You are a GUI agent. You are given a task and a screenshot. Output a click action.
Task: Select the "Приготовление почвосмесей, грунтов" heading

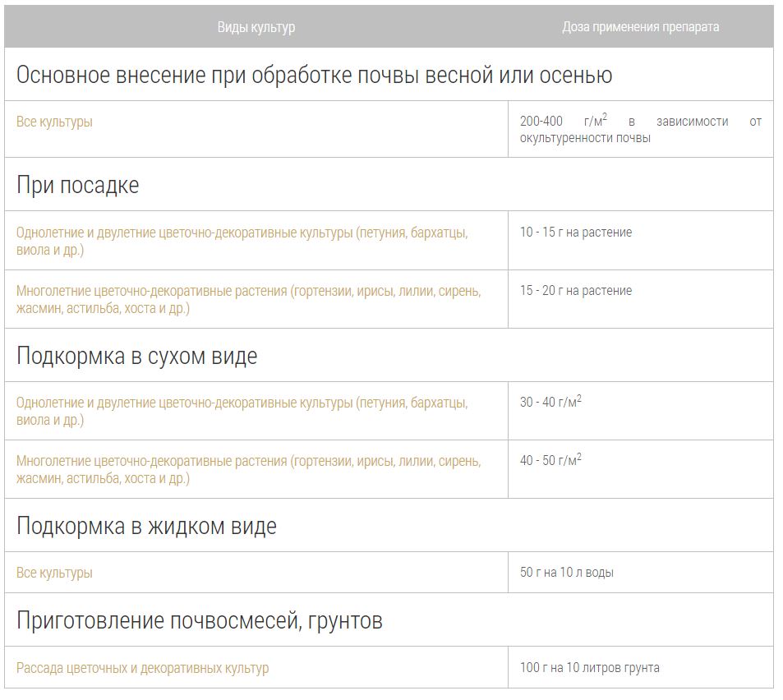pos(199,620)
